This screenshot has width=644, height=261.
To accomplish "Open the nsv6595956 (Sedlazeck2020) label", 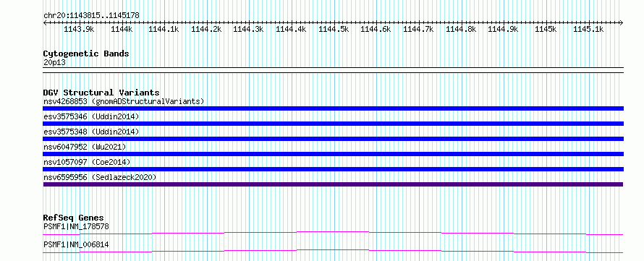I will point(100,177).
